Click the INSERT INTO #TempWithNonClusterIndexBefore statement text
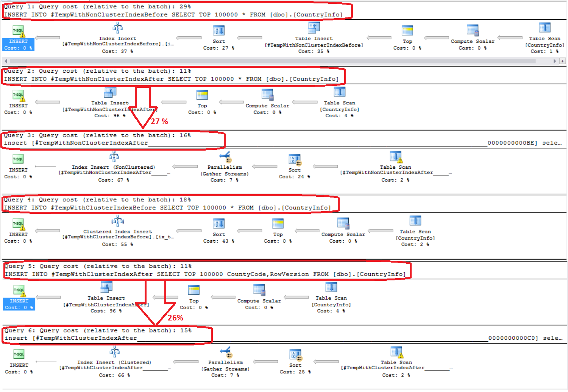The height and width of the screenshot is (392, 568). 173,15
